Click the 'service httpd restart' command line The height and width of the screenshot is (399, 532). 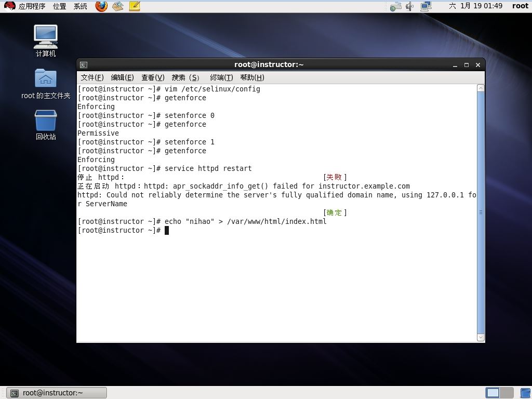(x=165, y=168)
